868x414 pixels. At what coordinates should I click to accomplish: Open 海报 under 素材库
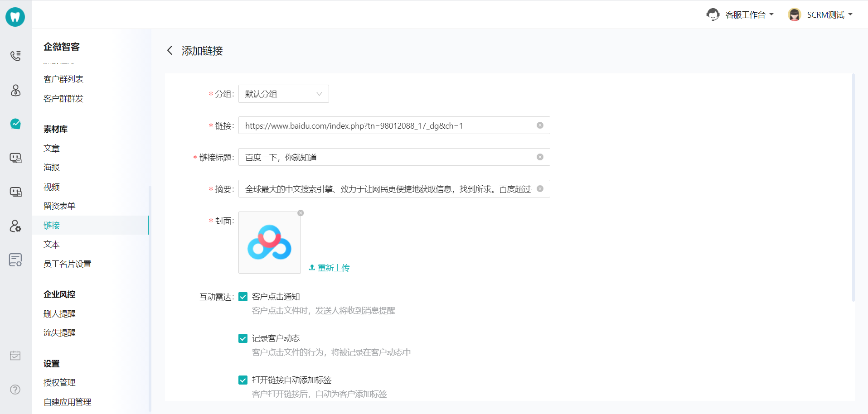point(52,168)
